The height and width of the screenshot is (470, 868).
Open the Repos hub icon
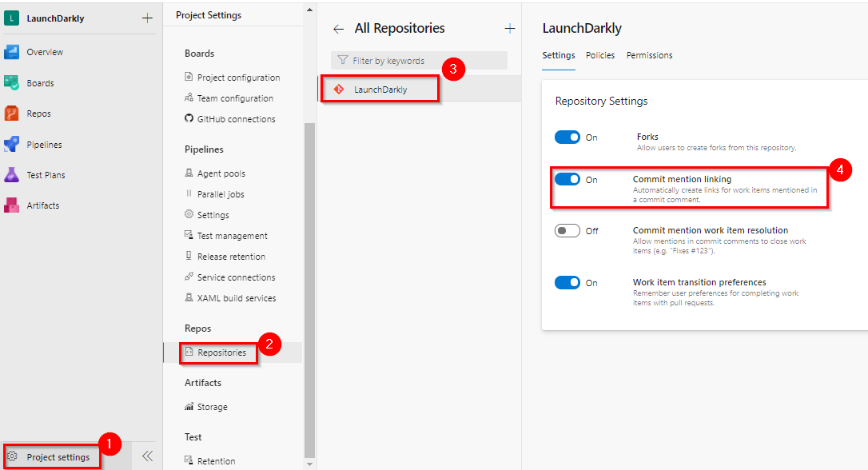tap(12, 114)
